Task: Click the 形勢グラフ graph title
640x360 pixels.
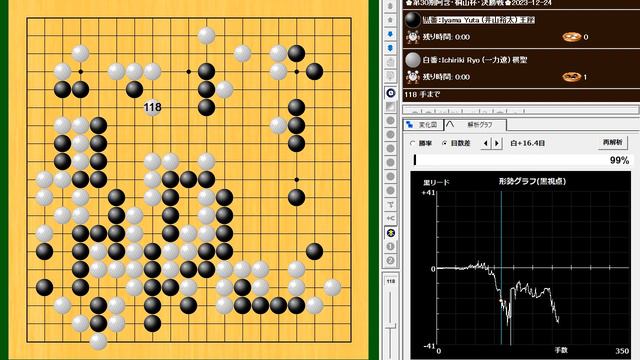Action: (532, 181)
